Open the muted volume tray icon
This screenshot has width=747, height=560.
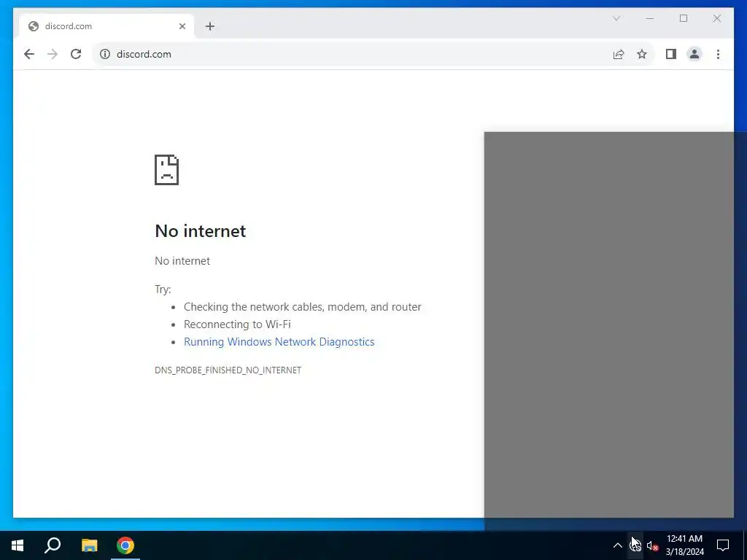652,545
